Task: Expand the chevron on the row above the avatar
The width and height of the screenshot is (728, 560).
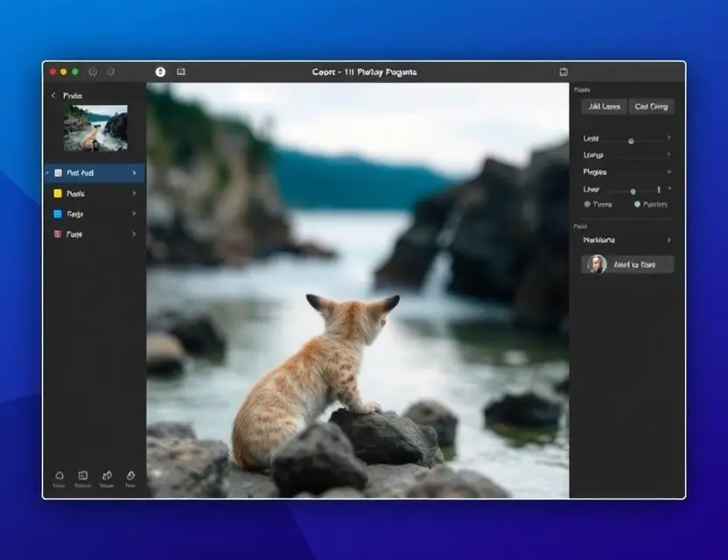Action: coord(668,240)
